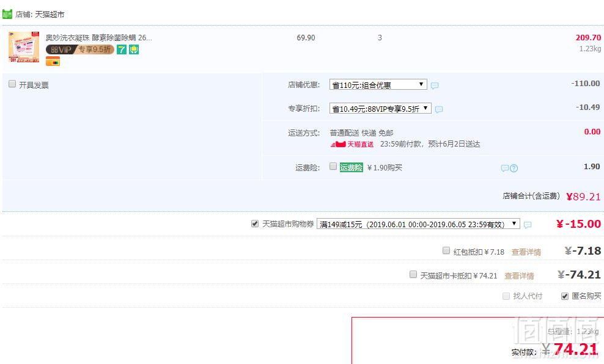
Task: Open the product title 奥妙洗衣凝珠 link
Action: click(x=98, y=38)
